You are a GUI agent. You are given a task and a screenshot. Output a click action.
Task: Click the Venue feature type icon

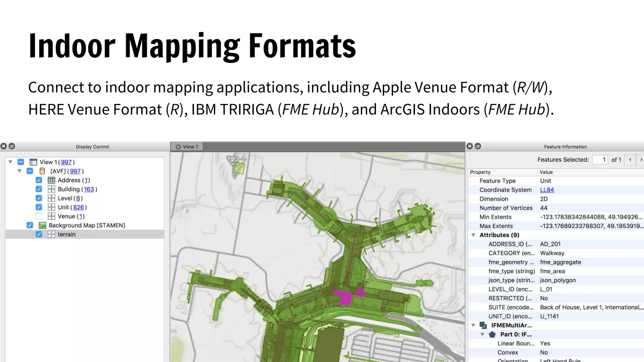point(51,216)
